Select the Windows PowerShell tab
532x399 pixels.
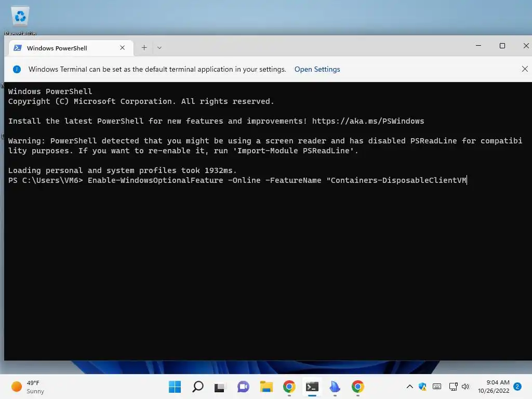click(x=71, y=48)
